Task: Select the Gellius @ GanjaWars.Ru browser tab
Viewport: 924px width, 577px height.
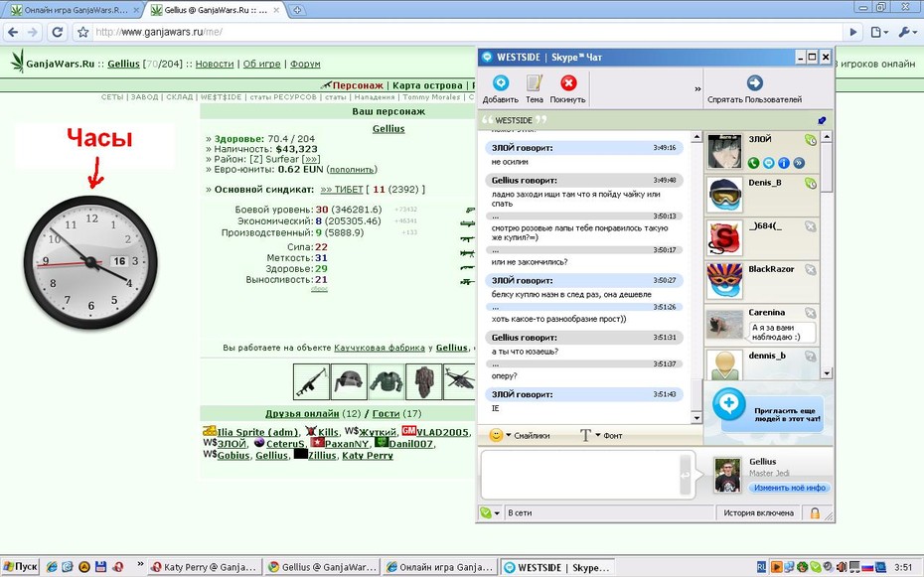Action: coord(215,10)
